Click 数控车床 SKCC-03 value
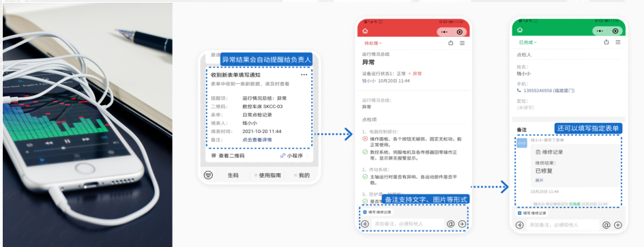 [x=263, y=106]
